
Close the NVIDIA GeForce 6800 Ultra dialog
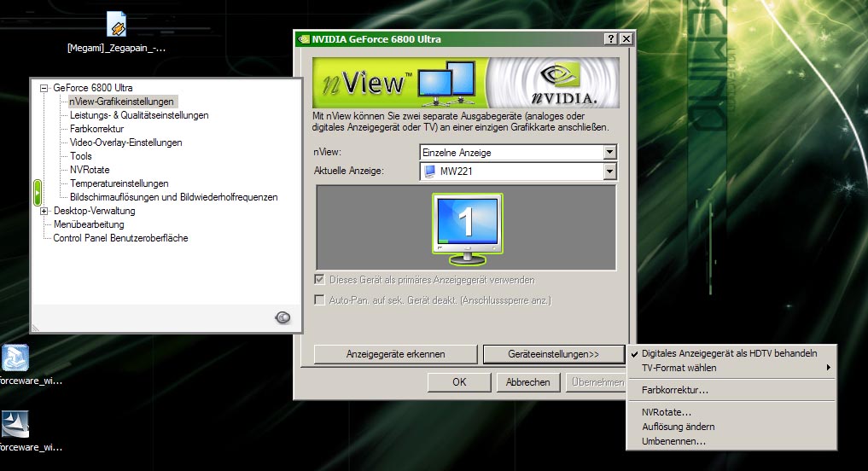pyautogui.click(x=626, y=38)
